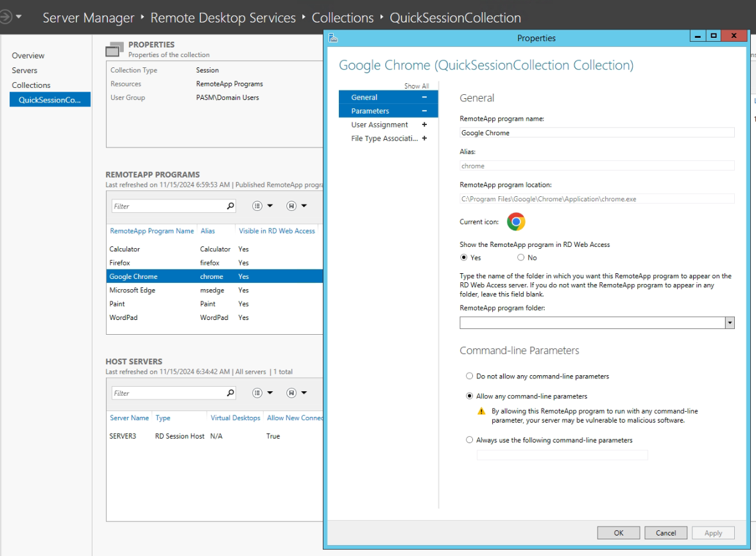Select Always use the following command-line parameters
The height and width of the screenshot is (556, 756).
pyautogui.click(x=469, y=440)
